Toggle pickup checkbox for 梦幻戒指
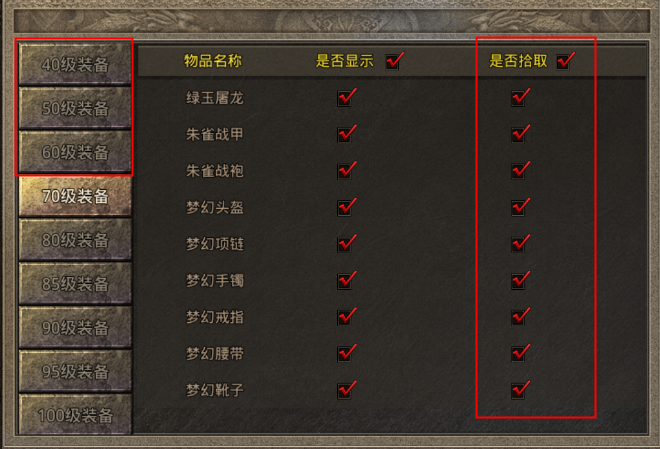This screenshot has width=660, height=449. coord(518,318)
